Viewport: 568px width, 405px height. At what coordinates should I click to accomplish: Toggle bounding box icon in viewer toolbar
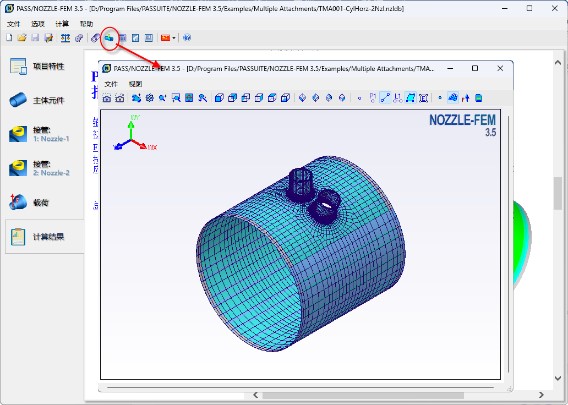point(423,98)
